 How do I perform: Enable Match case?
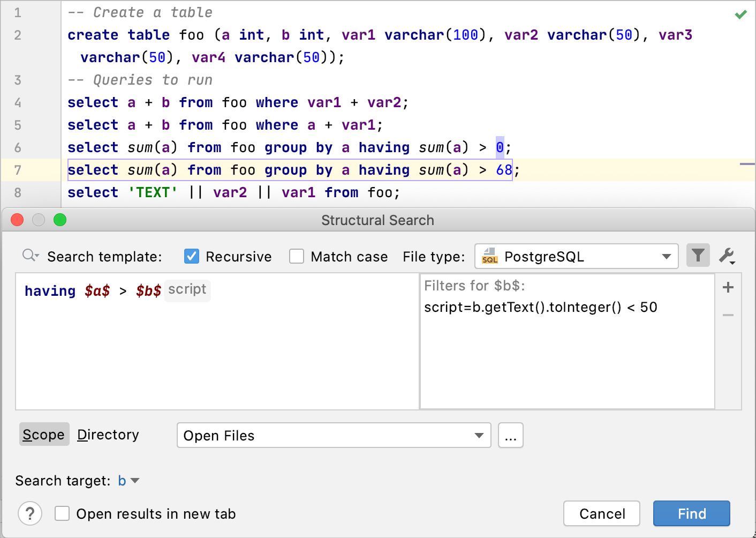[297, 256]
